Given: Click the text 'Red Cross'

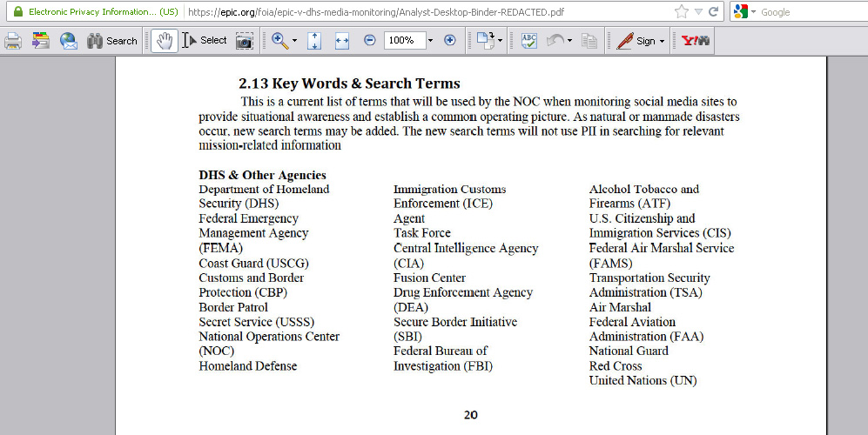Looking at the screenshot, I should click(616, 365).
